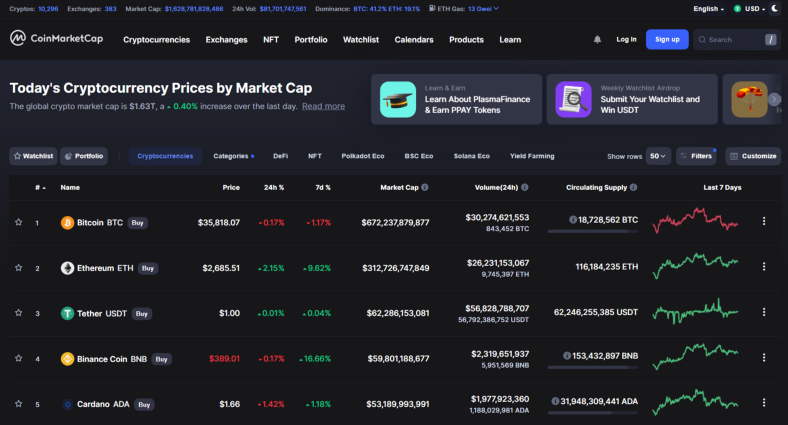Open Show rows 50 dropdown
The image size is (788, 425).
tap(657, 156)
